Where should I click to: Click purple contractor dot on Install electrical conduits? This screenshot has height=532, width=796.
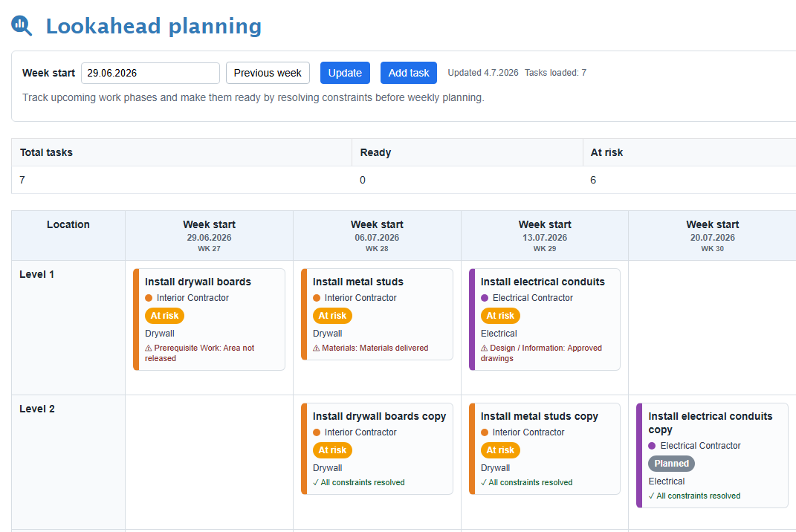coord(485,298)
